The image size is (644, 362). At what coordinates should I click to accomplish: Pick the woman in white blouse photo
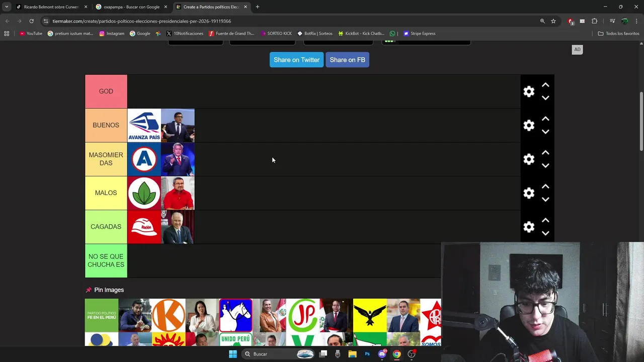(x=202, y=315)
